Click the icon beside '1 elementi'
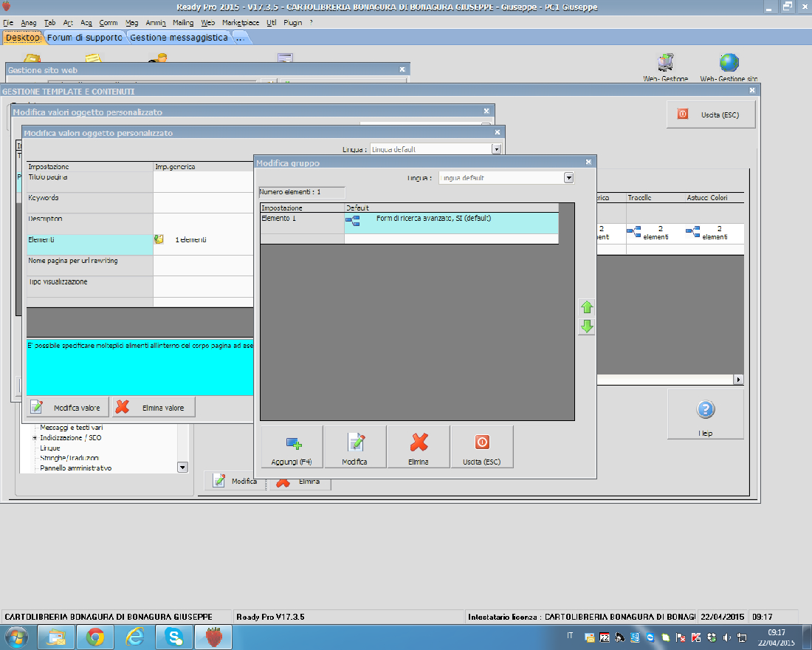 [159, 239]
